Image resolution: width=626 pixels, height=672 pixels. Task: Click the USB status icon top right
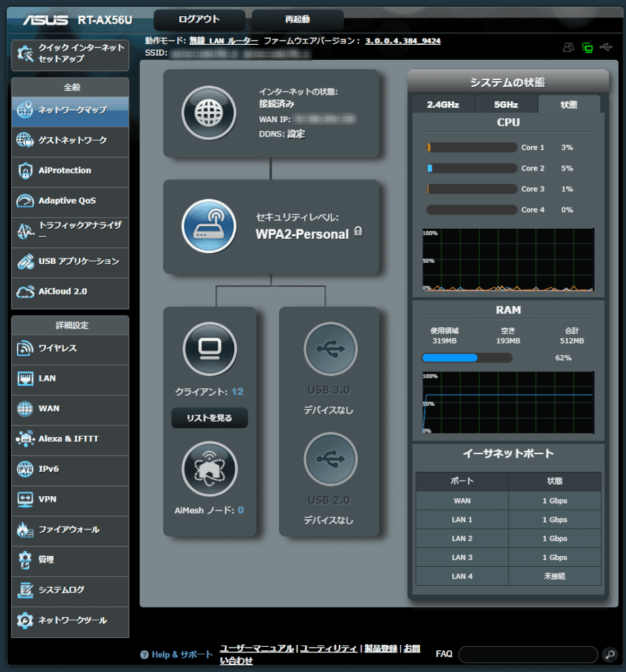coord(606,47)
